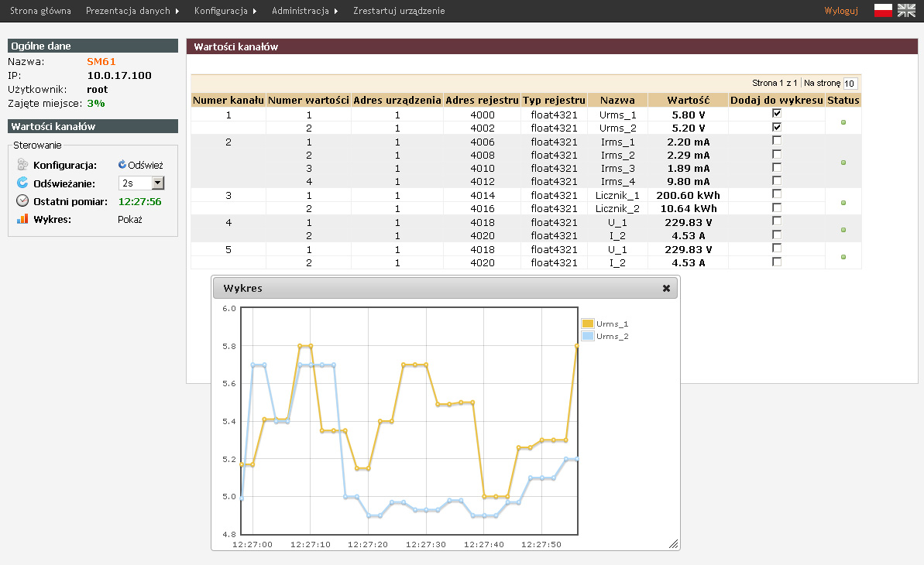Switch language to English flag
The image size is (924, 565).
(x=906, y=10)
